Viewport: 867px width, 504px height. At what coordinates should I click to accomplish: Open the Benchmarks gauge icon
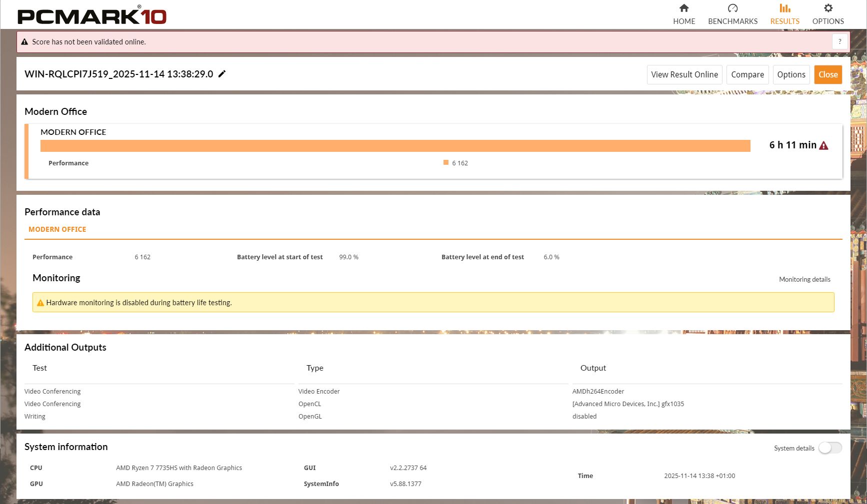(x=732, y=8)
